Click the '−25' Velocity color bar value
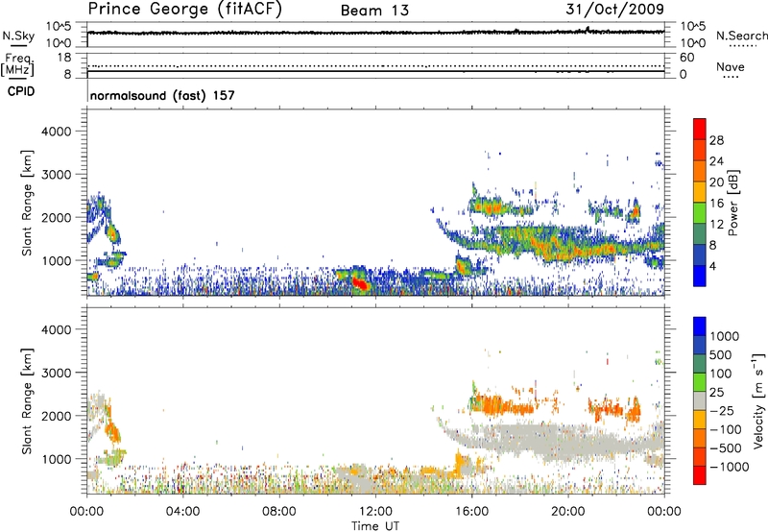The width and height of the screenshot is (768, 532). pyautogui.click(x=722, y=411)
